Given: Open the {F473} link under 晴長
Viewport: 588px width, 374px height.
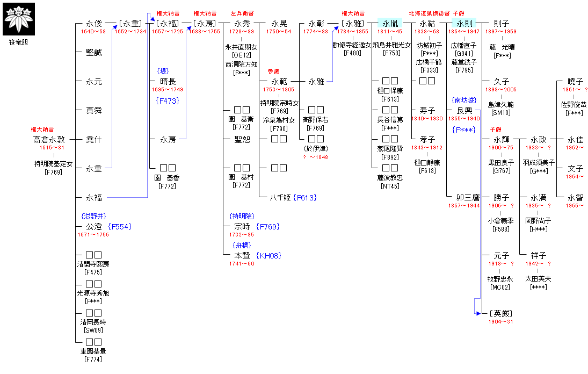Looking at the screenshot, I should tap(167, 100).
